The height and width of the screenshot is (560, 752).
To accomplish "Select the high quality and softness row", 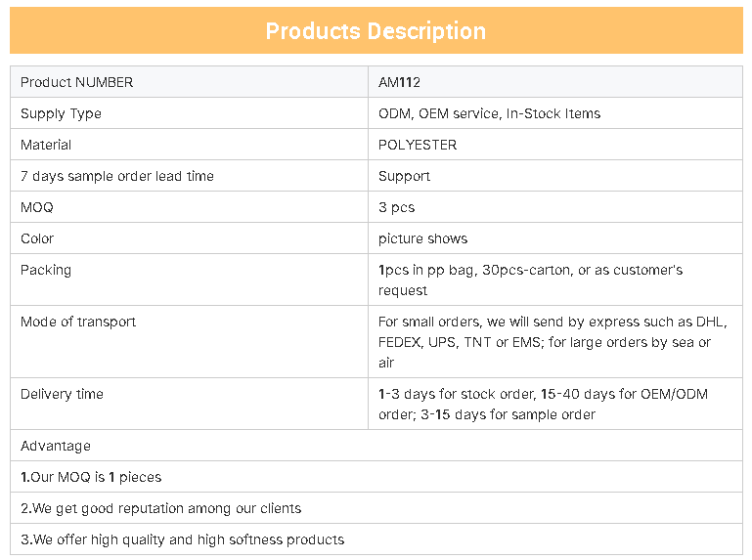I will point(376,538).
